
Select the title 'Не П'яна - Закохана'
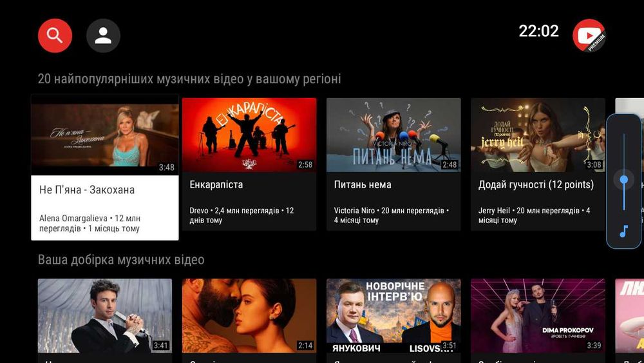click(x=87, y=190)
